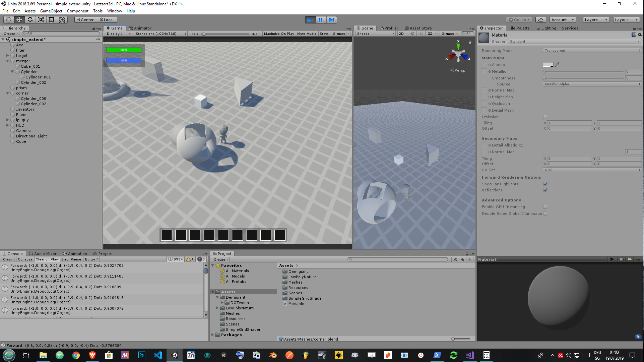Image resolution: width=644 pixels, height=362 pixels.
Task: Toggle Maximize On Play button
Action: 279,34
